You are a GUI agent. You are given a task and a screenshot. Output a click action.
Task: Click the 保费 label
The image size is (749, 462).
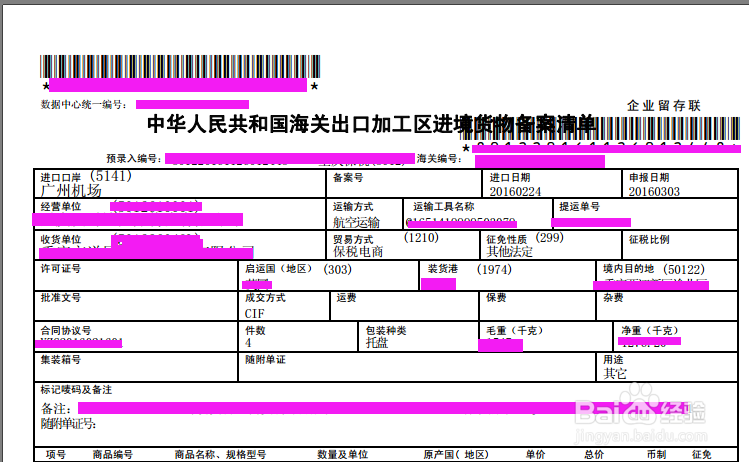coord(496,298)
